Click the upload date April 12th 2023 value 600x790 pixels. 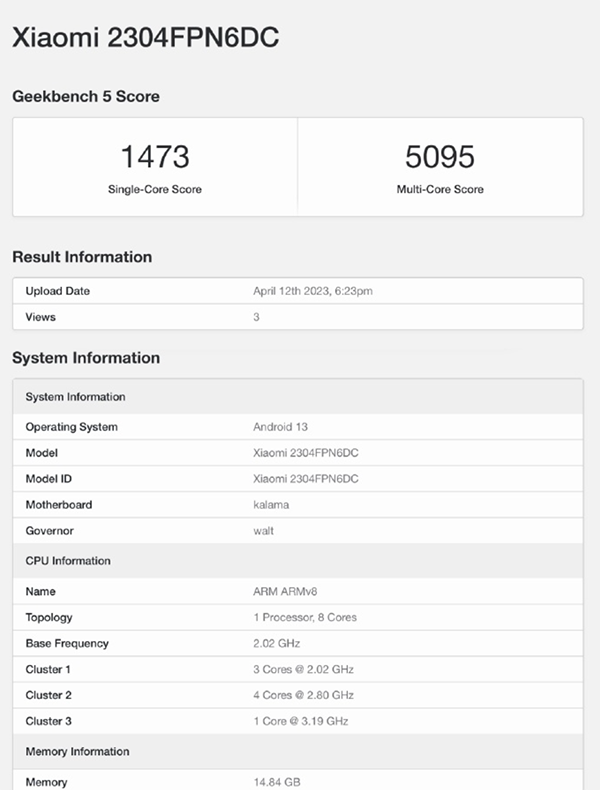[314, 291]
